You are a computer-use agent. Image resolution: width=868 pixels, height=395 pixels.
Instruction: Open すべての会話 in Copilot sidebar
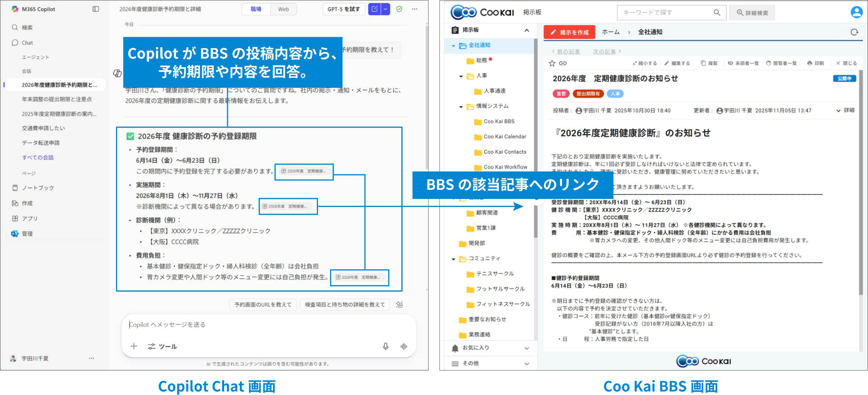tap(37, 157)
